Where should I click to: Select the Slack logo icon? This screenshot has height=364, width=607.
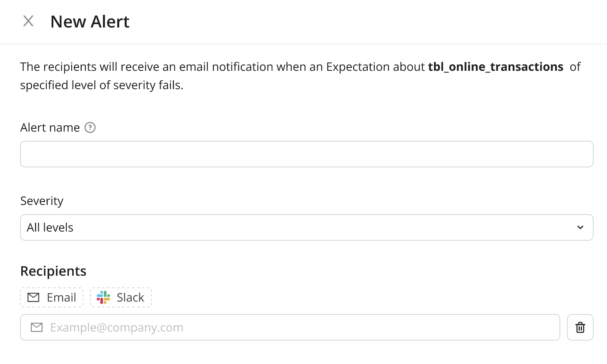point(103,297)
